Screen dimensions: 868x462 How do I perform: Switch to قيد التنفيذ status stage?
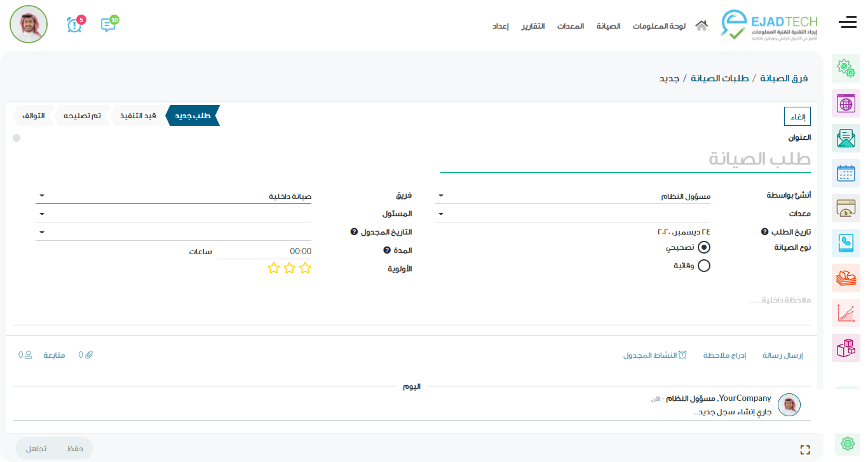click(139, 116)
